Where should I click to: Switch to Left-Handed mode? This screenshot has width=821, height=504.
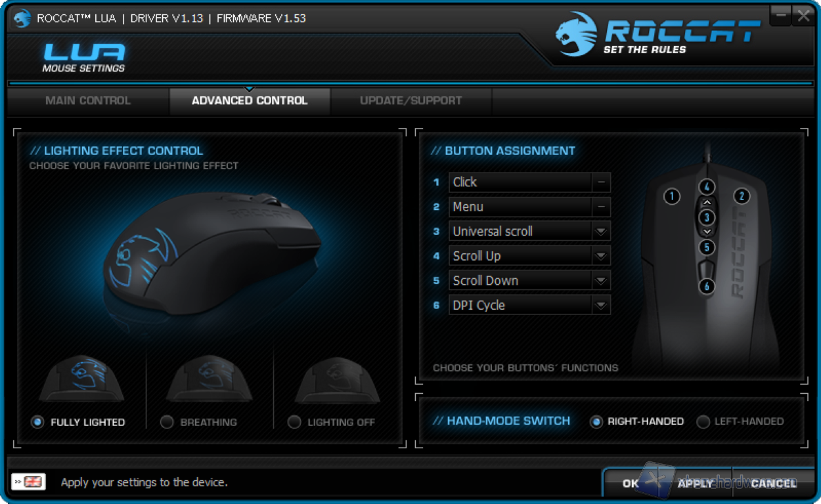coord(703,421)
